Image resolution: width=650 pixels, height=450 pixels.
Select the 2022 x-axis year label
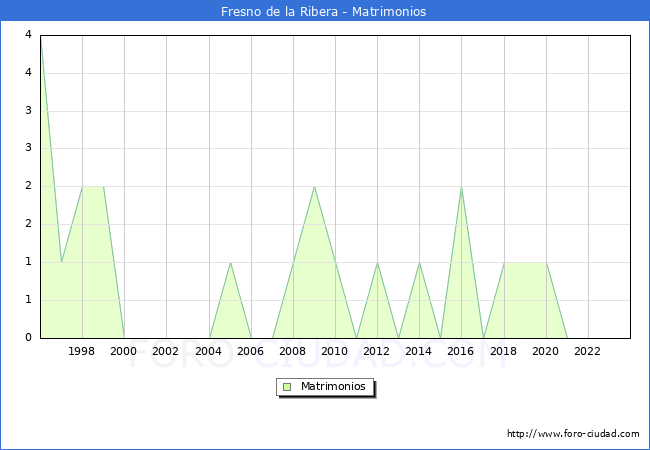click(587, 351)
